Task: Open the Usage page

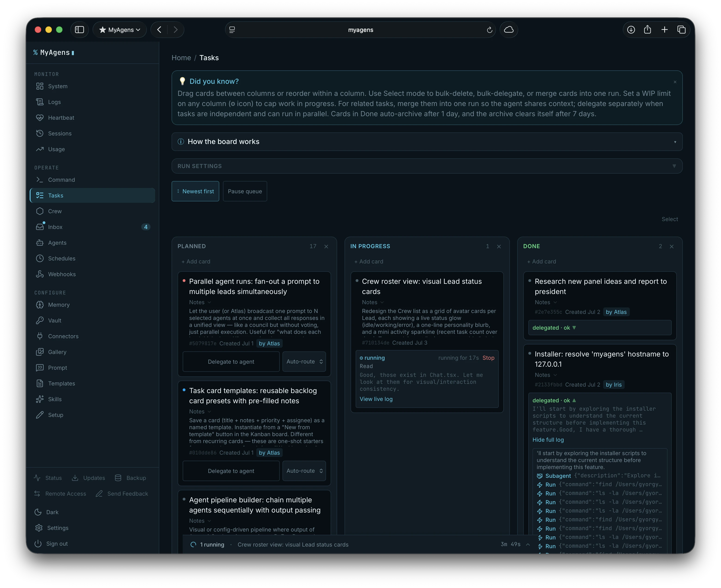Action: click(92, 149)
